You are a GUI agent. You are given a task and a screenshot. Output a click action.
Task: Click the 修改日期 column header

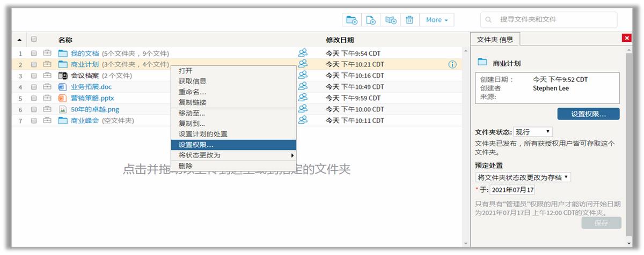point(339,40)
